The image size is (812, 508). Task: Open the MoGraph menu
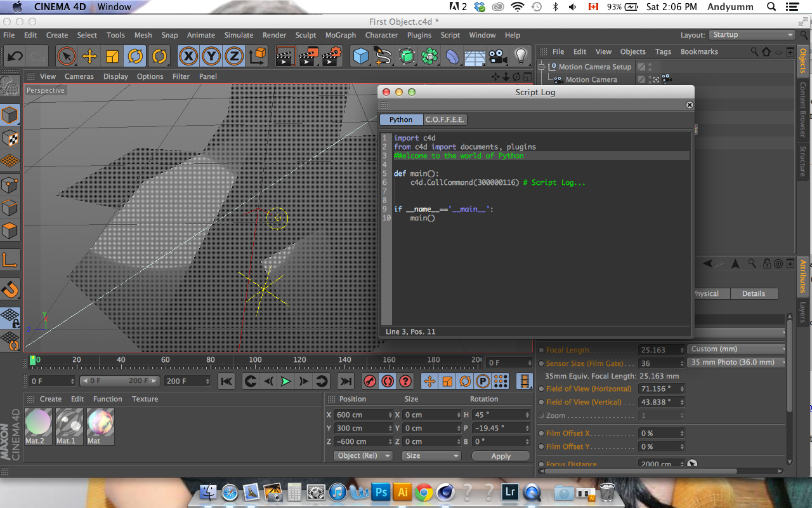[x=341, y=35]
